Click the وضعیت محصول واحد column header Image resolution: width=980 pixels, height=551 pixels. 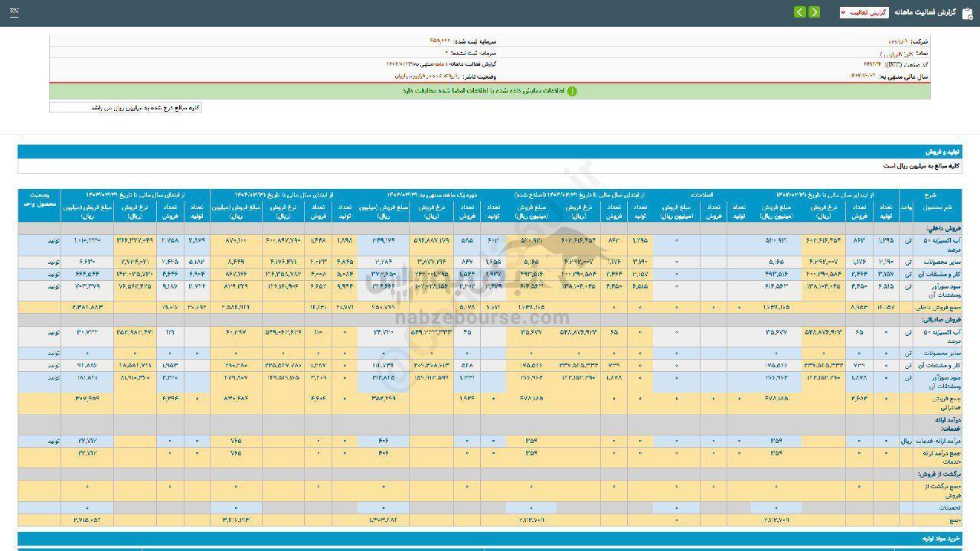click(x=38, y=201)
